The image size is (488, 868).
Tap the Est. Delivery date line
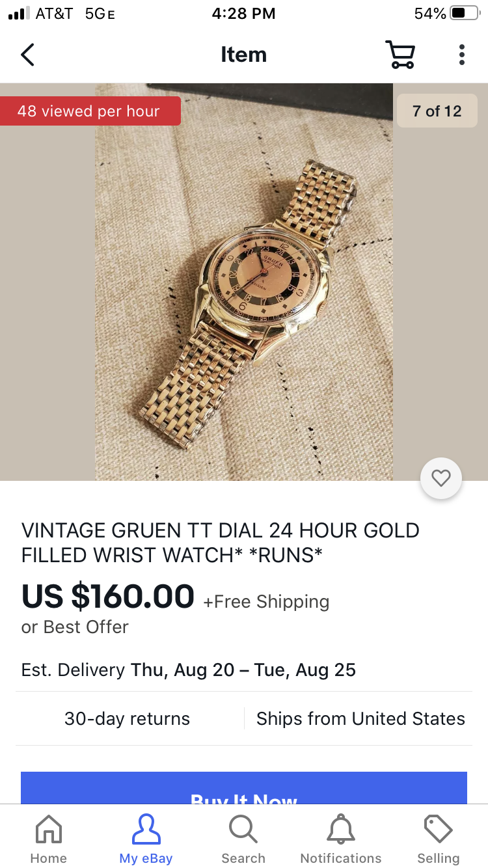point(189,670)
